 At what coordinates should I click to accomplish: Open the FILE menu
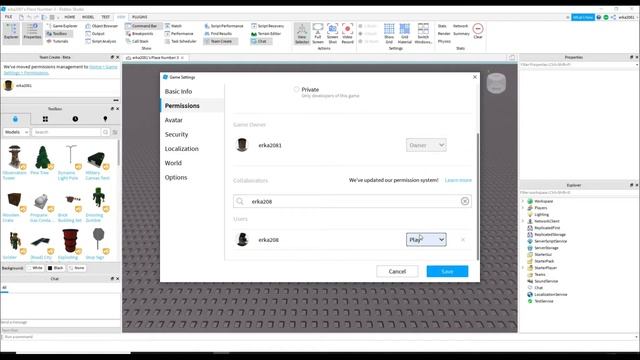tap(8, 17)
